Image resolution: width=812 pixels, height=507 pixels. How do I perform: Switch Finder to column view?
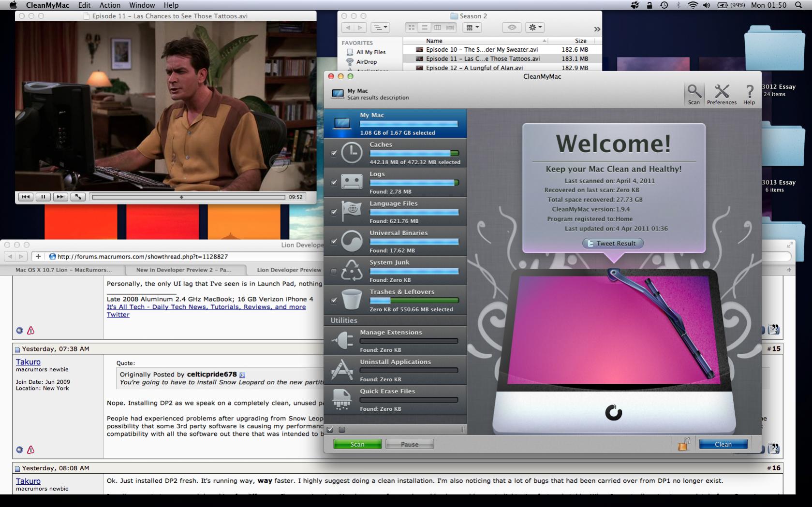pyautogui.click(x=437, y=28)
